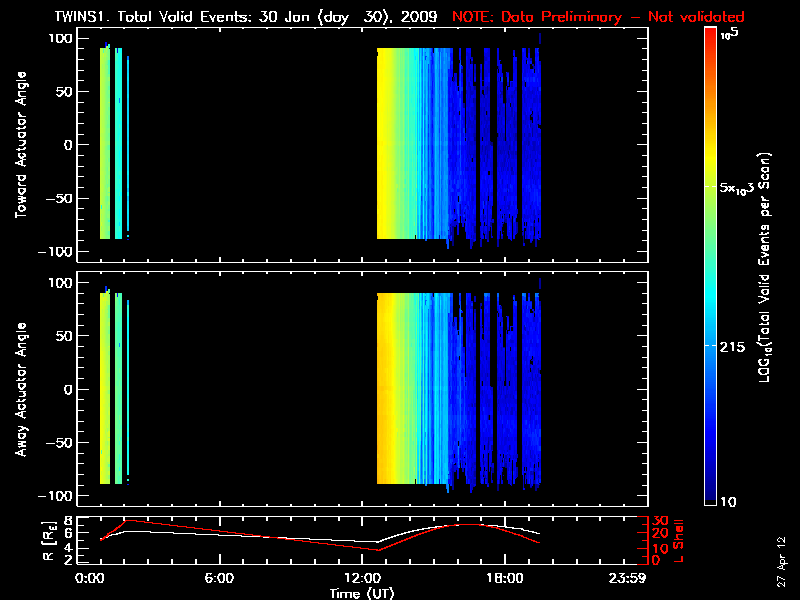
Task: Click the red 'Data Preliminary – Not validated' note
Action: pyautogui.click(x=598, y=17)
